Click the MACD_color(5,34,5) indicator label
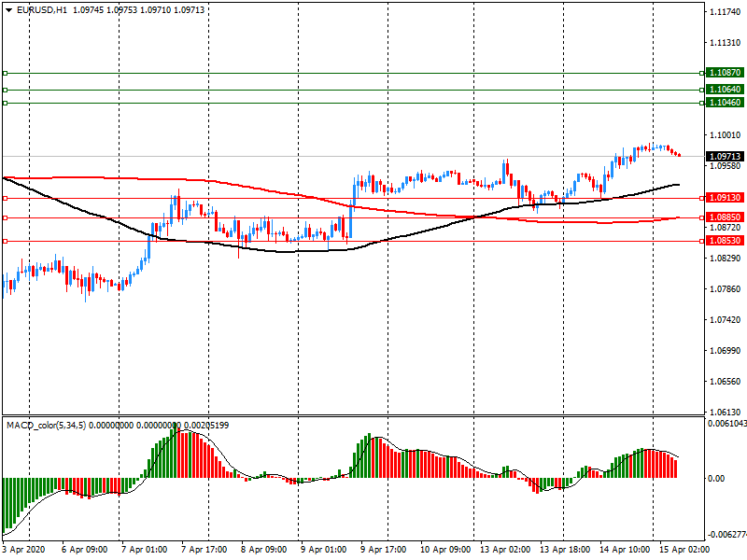The width and height of the screenshot is (747, 560). click(x=51, y=426)
